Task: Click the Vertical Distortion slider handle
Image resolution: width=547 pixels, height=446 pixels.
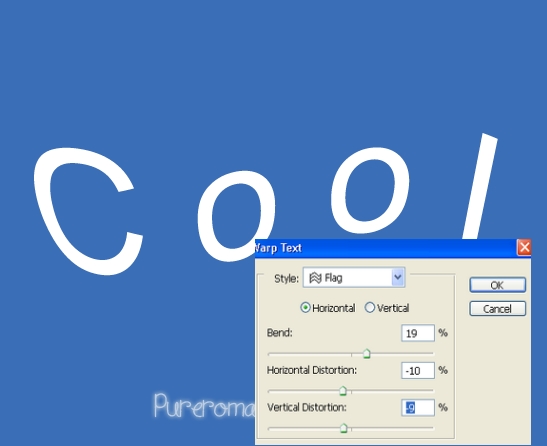Action: (344, 428)
